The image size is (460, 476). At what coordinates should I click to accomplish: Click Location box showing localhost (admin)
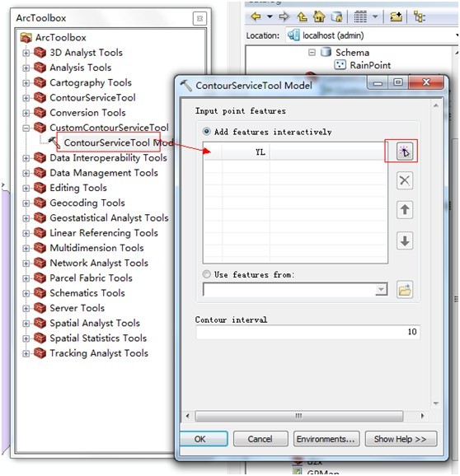point(372,35)
